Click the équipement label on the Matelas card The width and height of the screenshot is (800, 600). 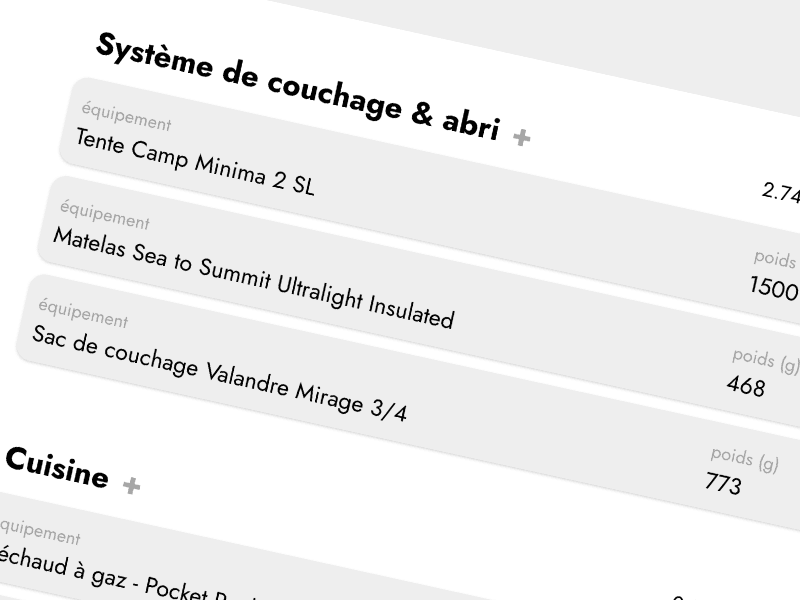pos(107,220)
